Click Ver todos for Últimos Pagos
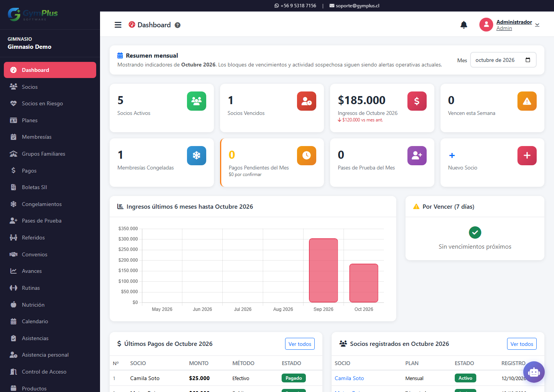The image size is (554, 392). [x=300, y=344]
